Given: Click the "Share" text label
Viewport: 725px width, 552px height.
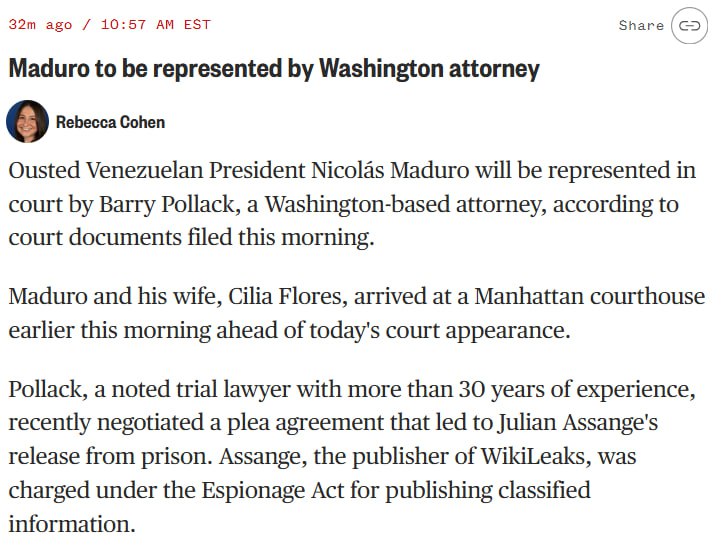Looking at the screenshot, I should (x=641, y=25).
